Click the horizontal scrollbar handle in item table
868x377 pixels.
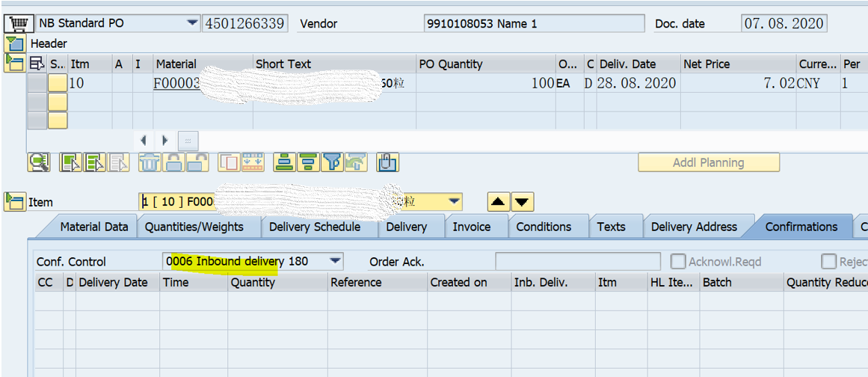coord(188,141)
